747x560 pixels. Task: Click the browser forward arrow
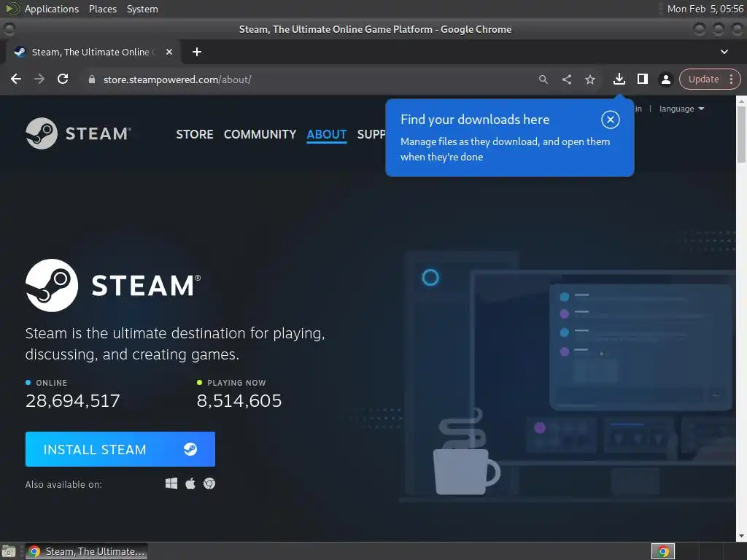click(x=39, y=79)
